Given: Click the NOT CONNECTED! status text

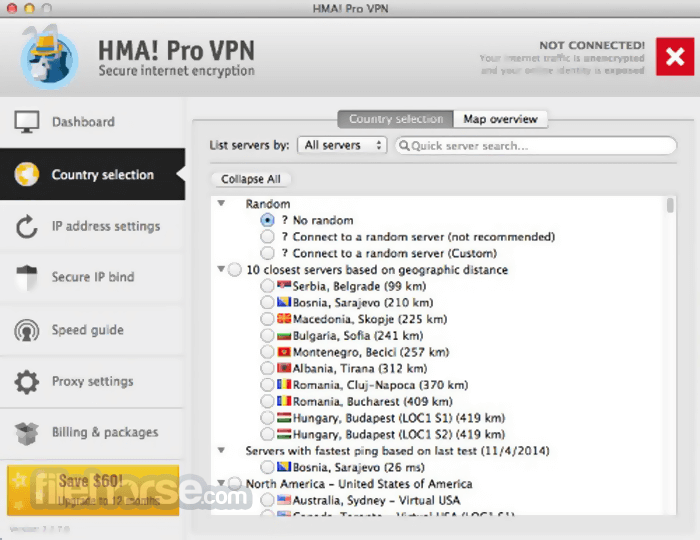Looking at the screenshot, I should coord(592,46).
